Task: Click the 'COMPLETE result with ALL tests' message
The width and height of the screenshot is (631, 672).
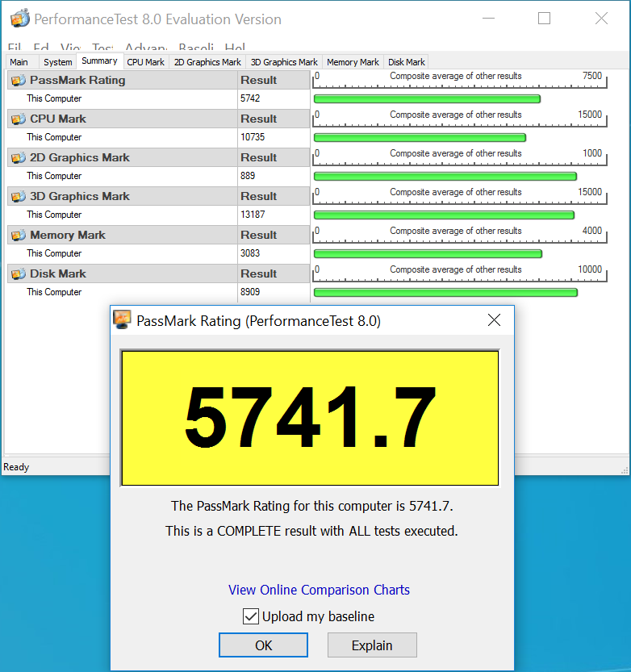Action: (x=311, y=531)
